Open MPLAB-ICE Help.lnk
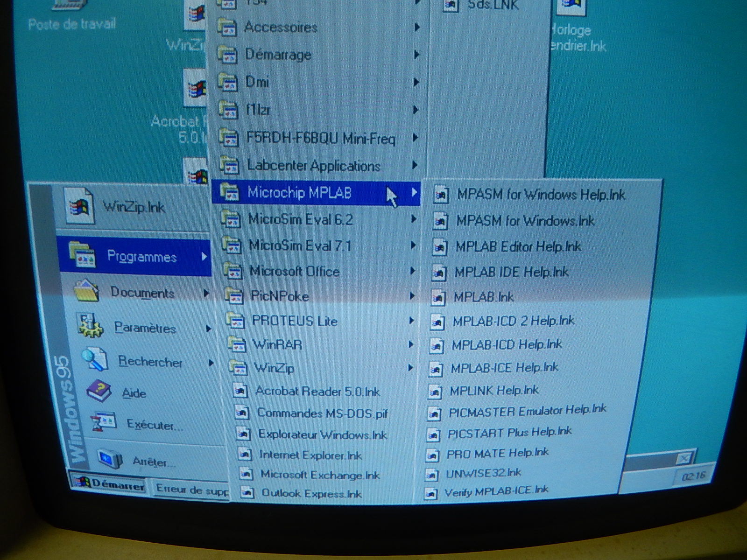The height and width of the screenshot is (560, 747). click(x=505, y=368)
